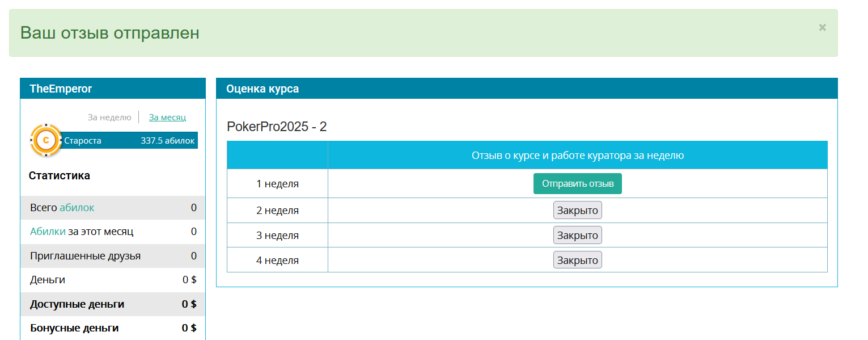The image size is (868, 340).
Task: Click the 'Бонусные деньги' row
Action: pyautogui.click(x=113, y=328)
